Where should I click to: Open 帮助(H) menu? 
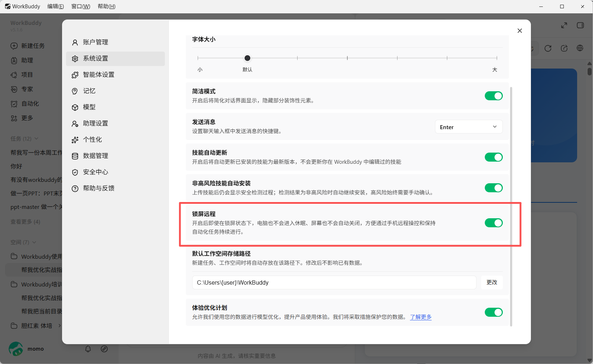[x=106, y=6]
